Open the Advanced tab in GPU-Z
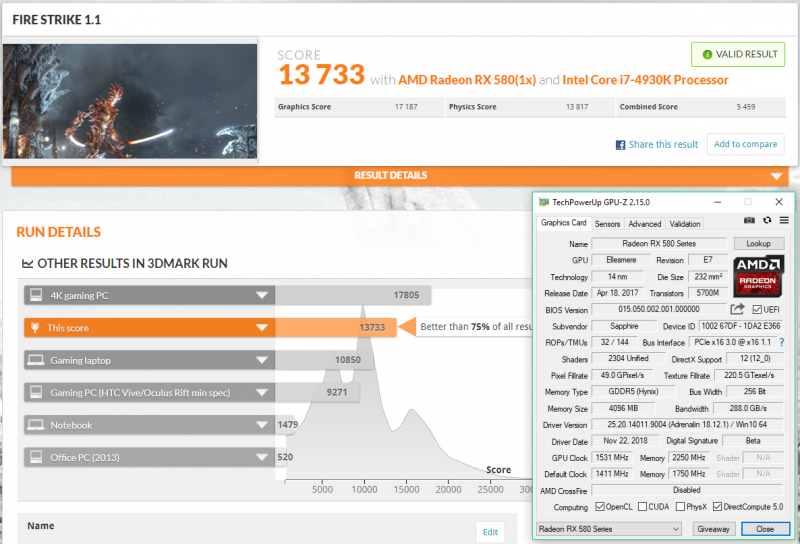Image resolution: width=800 pixels, height=544 pixels. 644,224
